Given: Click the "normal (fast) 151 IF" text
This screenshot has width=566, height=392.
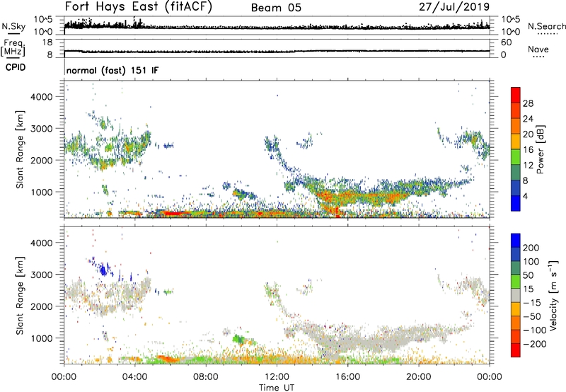Looking at the screenshot, I should coord(112,70).
